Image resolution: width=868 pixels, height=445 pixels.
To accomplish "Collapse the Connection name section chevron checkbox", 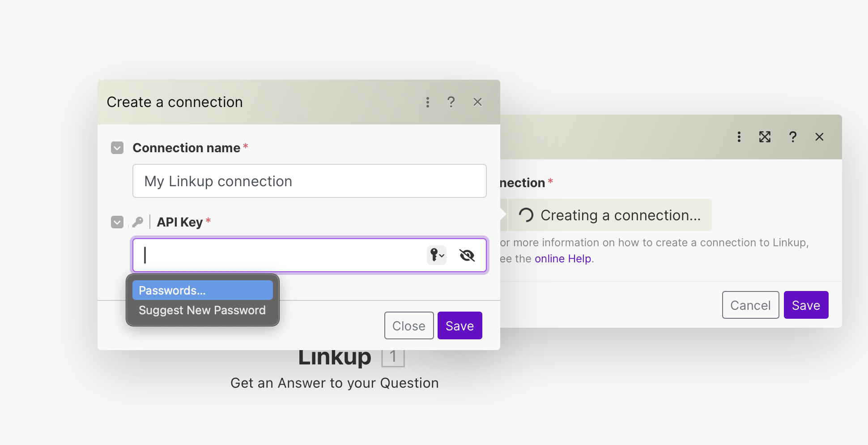I will point(117,148).
